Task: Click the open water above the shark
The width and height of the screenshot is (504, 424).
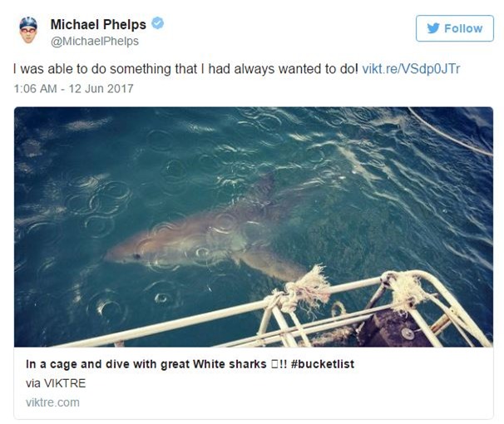Action: coord(208,150)
